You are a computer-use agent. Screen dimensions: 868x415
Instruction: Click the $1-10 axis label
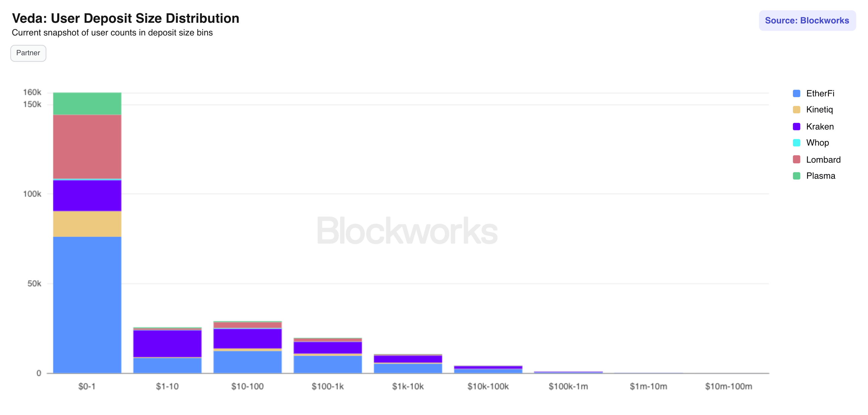click(x=167, y=386)
